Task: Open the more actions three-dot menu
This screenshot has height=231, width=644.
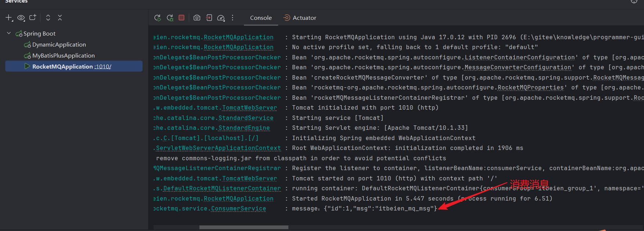Action: point(233,18)
